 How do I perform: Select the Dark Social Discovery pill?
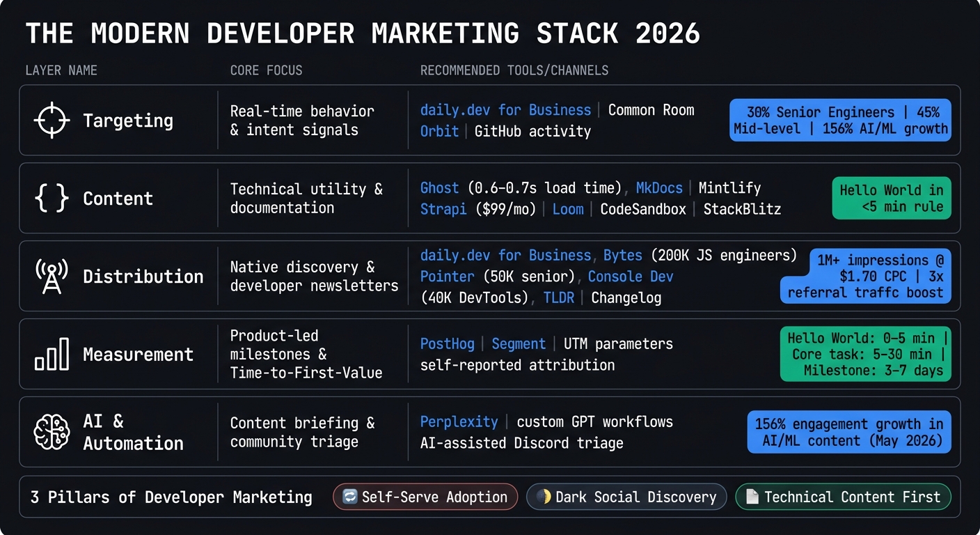(x=626, y=497)
